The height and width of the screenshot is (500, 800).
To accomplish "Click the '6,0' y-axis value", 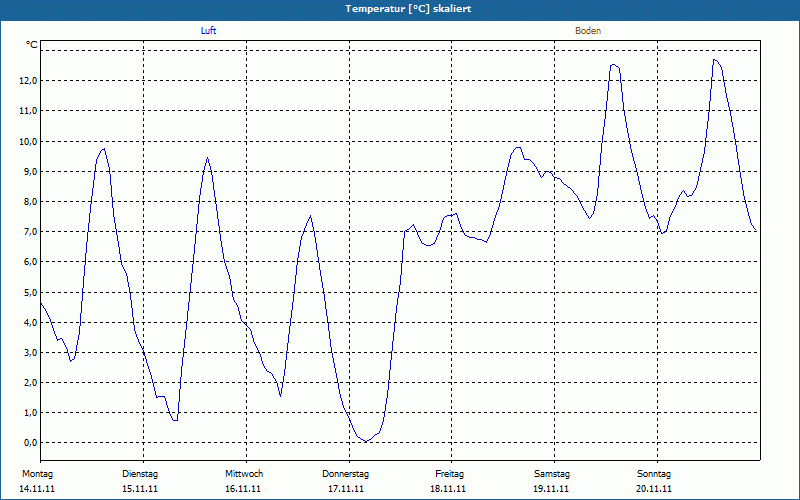I will click(31, 262).
